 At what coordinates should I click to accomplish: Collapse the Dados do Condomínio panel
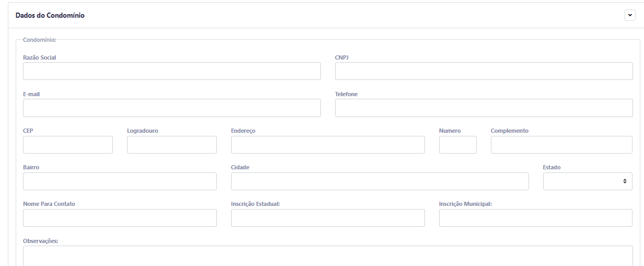[x=630, y=16]
